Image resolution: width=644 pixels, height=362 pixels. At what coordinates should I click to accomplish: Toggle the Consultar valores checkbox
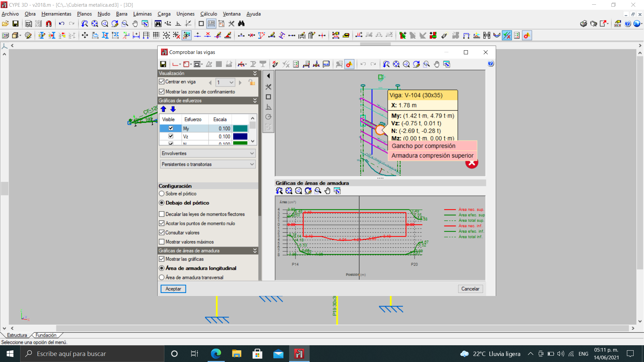point(162,232)
